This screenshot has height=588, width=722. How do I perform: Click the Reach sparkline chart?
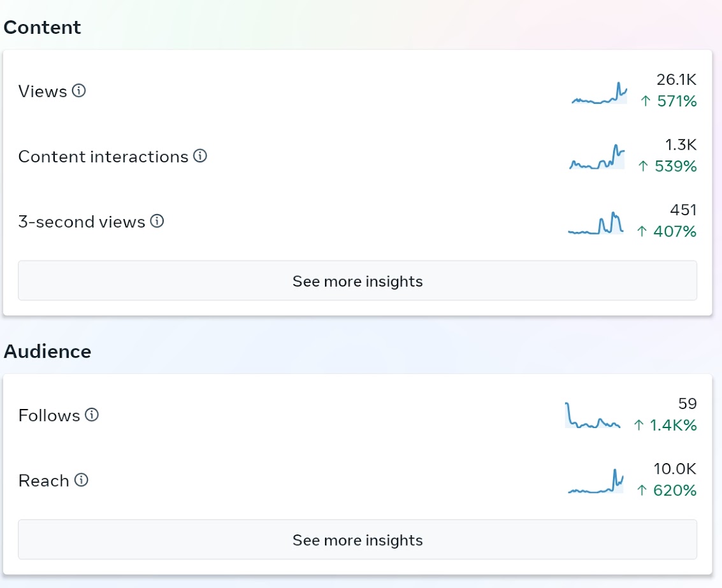tap(596, 481)
